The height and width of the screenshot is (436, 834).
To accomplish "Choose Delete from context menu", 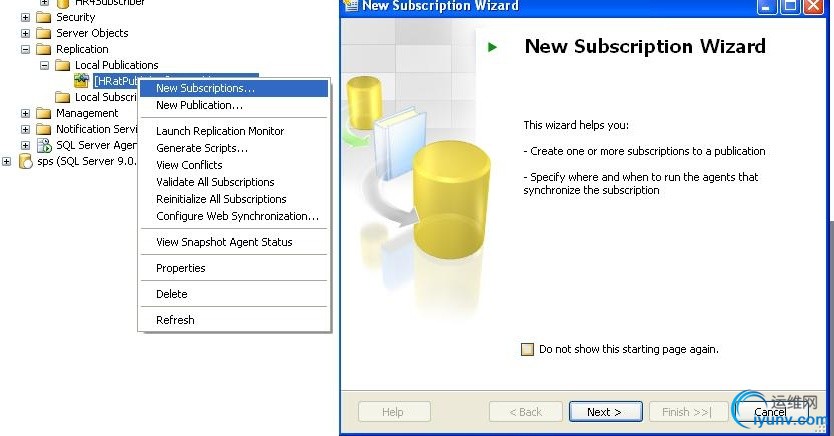I will point(234,294).
